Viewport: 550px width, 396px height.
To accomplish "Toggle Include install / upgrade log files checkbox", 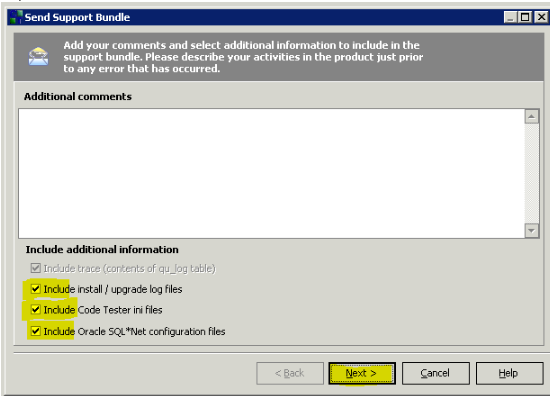I will [36, 289].
